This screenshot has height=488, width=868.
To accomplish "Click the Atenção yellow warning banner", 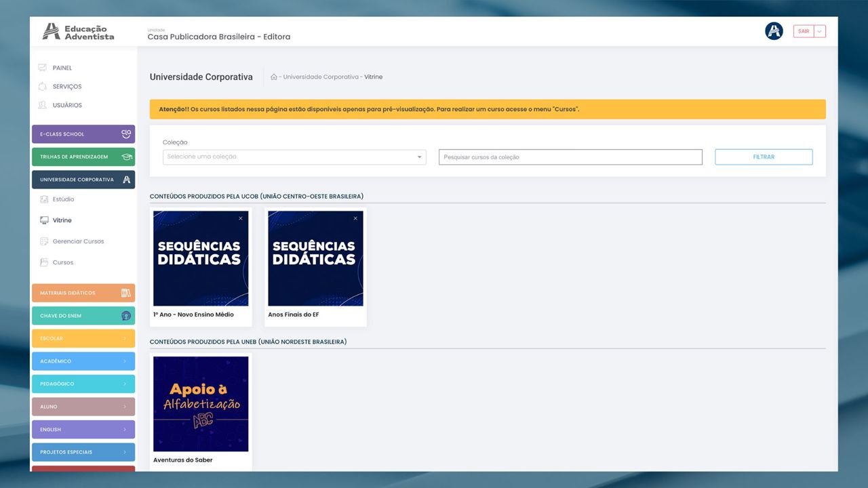I will [x=488, y=109].
